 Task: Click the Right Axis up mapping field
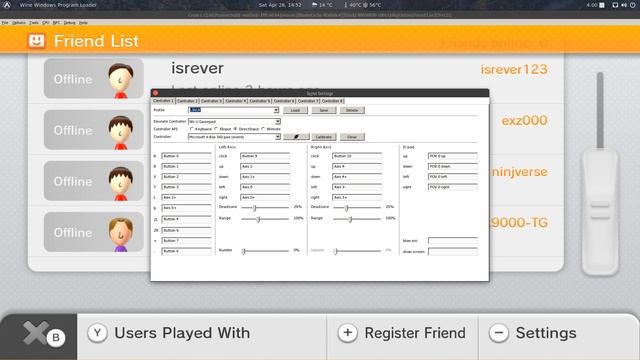tap(357, 167)
